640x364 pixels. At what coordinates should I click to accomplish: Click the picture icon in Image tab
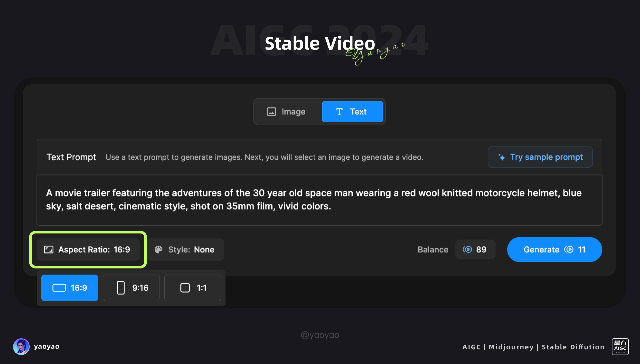[x=271, y=112]
